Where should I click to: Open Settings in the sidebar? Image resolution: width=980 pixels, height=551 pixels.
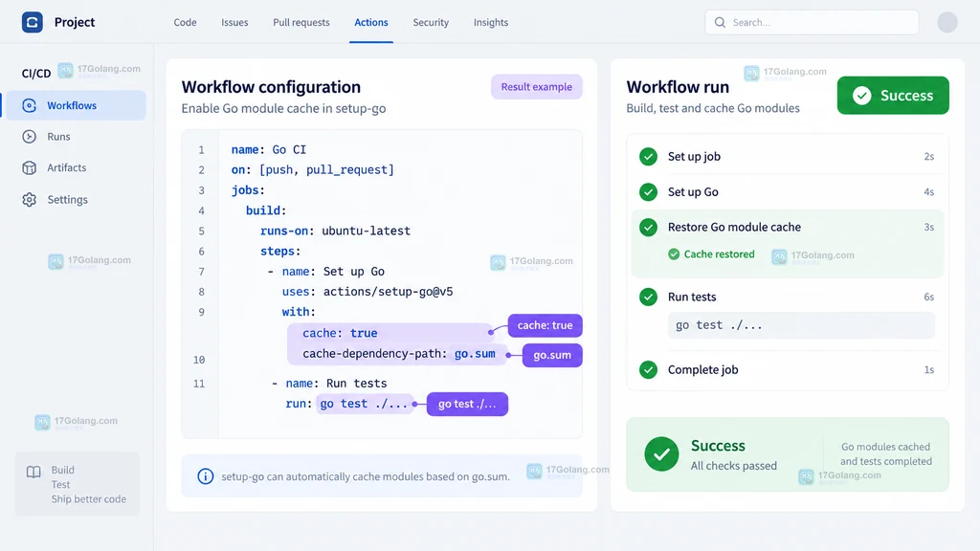coord(75,199)
